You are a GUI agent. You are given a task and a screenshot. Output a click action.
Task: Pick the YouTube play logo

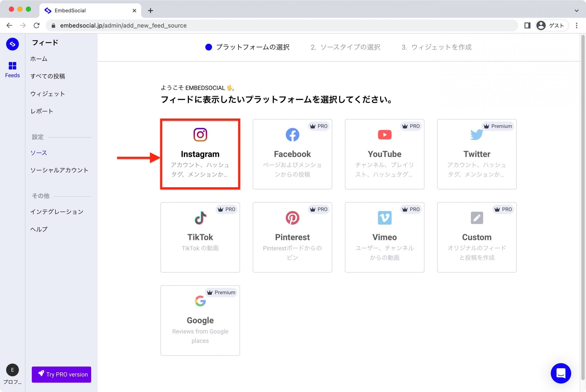(x=385, y=135)
